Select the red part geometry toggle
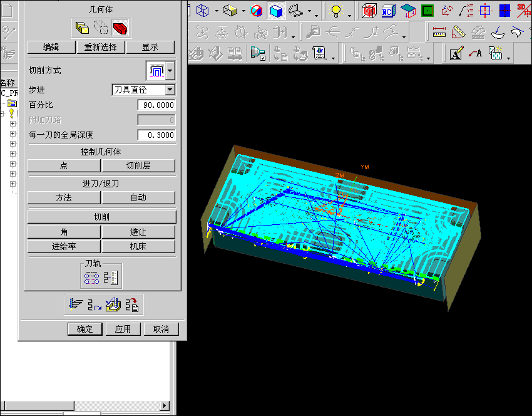The height and width of the screenshot is (416, 532). pyautogui.click(x=120, y=28)
